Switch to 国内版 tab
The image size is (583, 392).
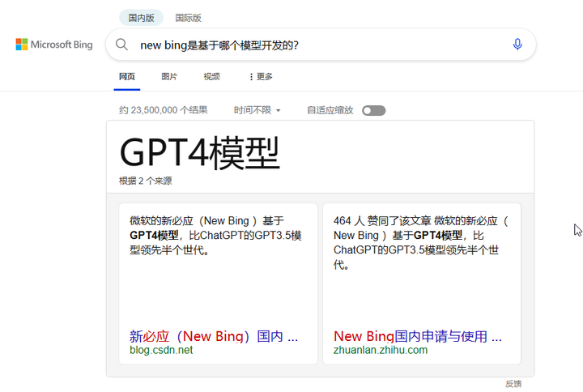coord(141,18)
